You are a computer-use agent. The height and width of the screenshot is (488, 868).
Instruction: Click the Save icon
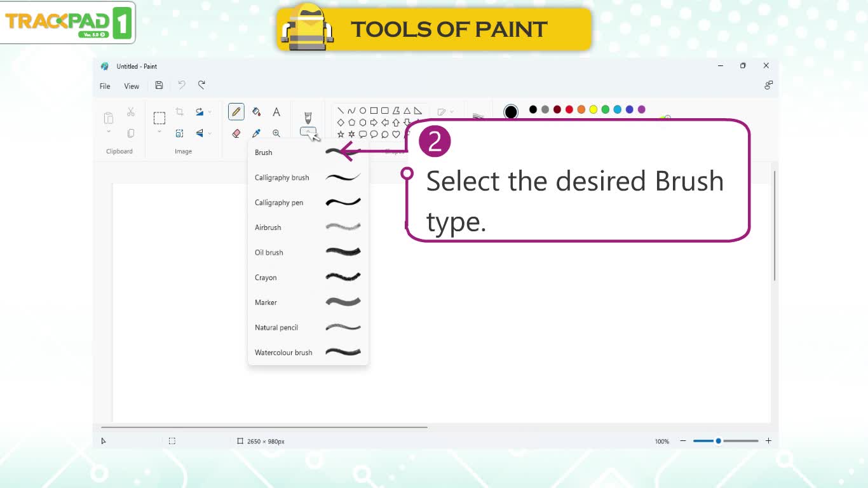click(x=159, y=85)
